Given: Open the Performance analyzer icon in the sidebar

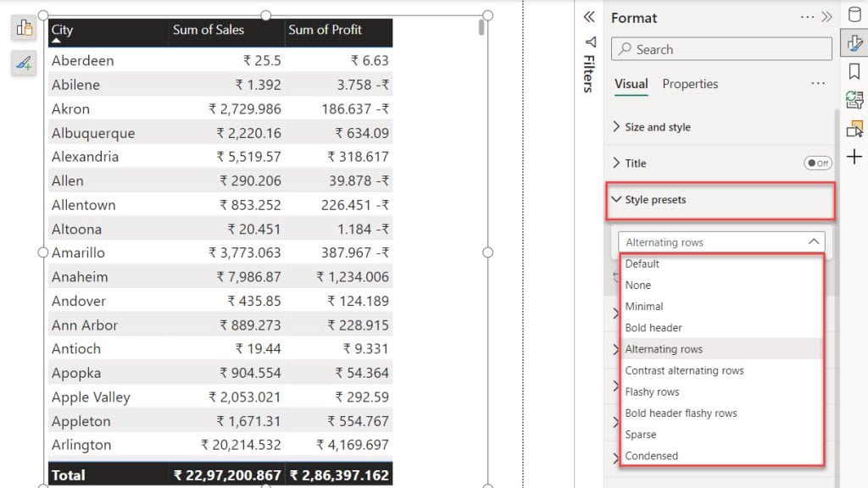Looking at the screenshot, I should click(x=854, y=100).
